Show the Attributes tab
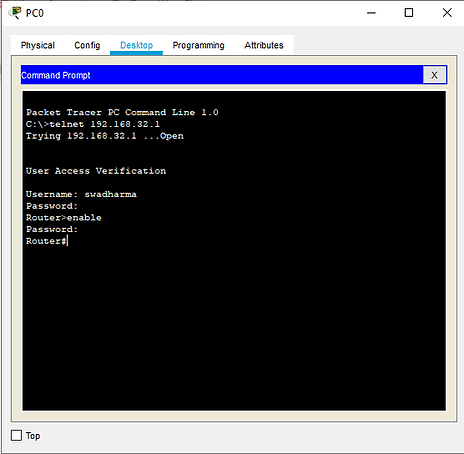Screen dimensions: 464x454 pos(264,45)
